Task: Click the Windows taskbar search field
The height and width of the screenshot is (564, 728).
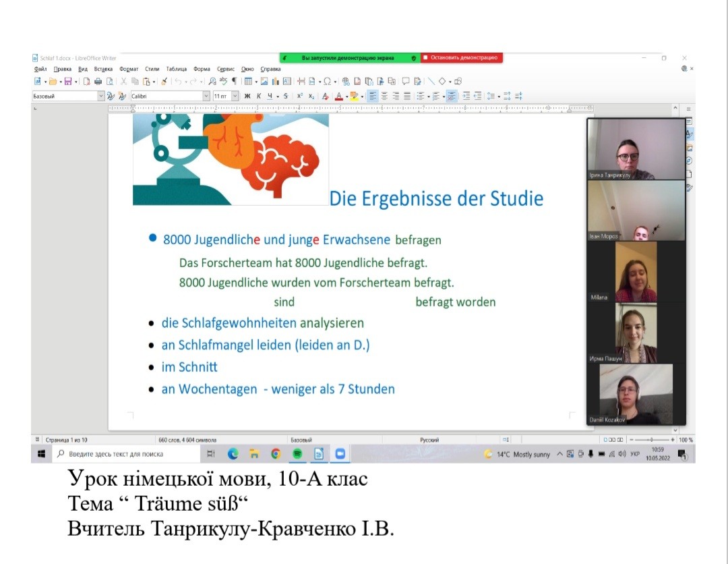Action: point(128,454)
